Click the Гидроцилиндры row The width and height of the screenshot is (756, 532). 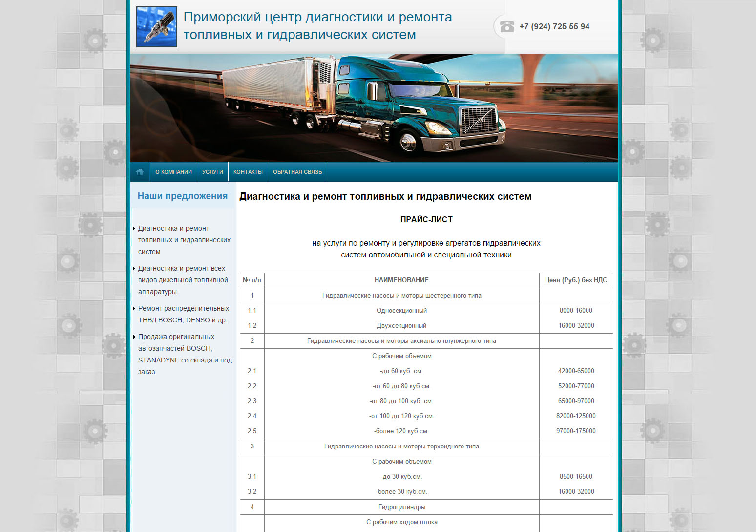point(402,507)
